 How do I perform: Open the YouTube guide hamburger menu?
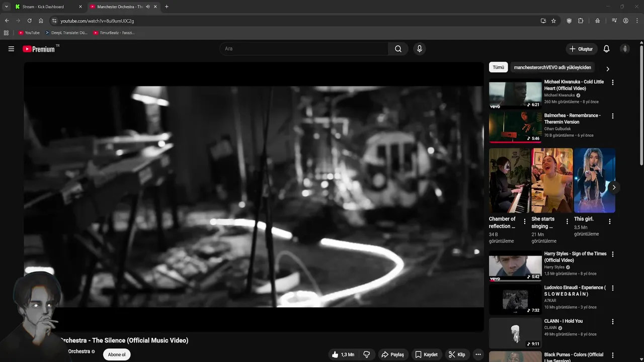[11, 49]
